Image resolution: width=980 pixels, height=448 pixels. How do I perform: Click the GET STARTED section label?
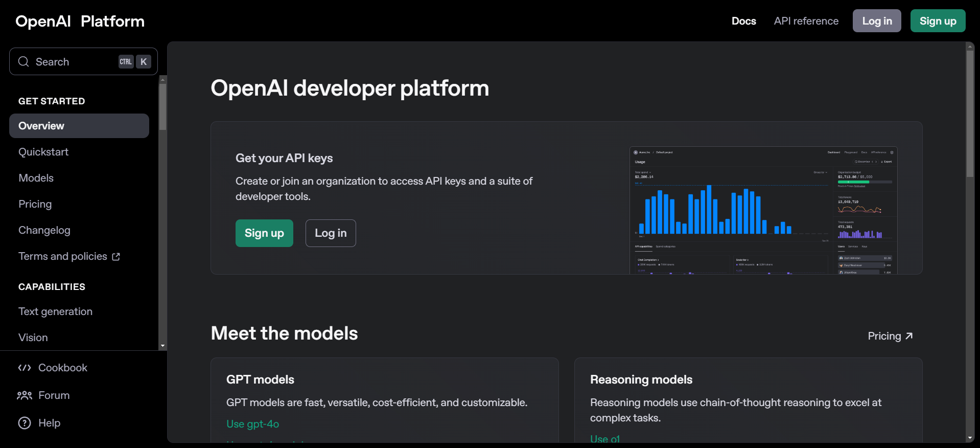click(x=52, y=101)
